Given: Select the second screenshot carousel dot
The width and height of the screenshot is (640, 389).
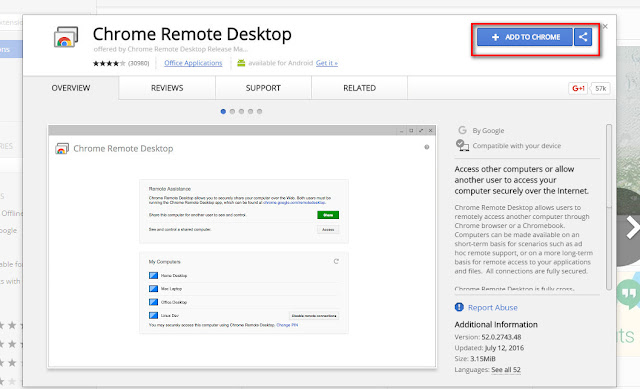Looking at the screenshot, I should [x=232, y=111].
